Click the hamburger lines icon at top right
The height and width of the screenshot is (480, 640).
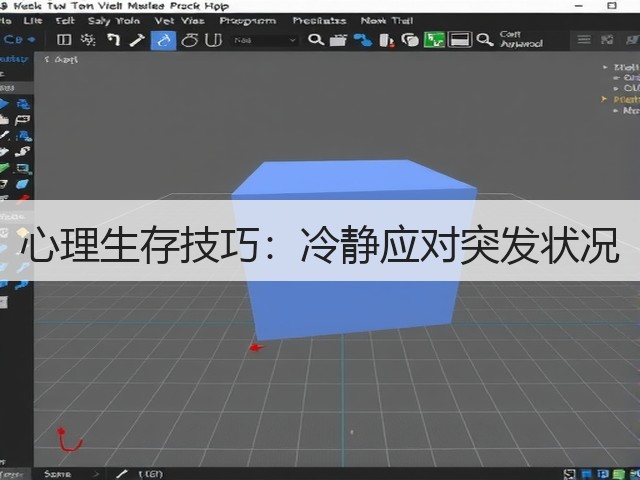(x=584, y=40)
